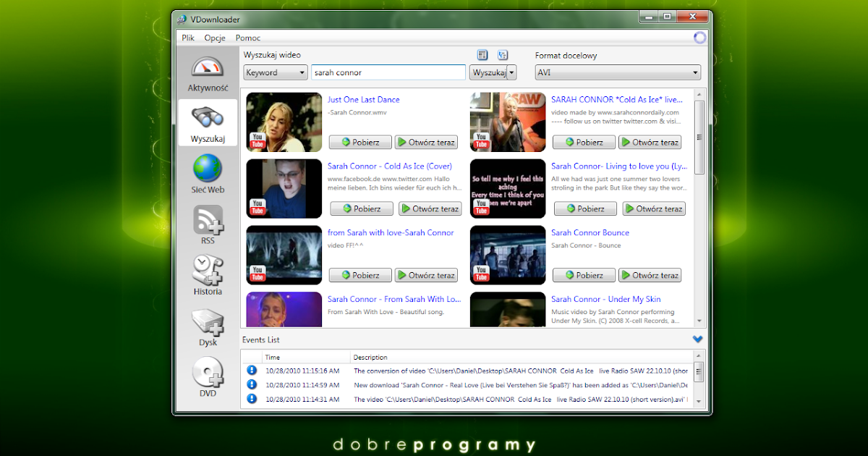This screenshot has width=868, height=456.
Task: Click info icon of 11:14:31 AM event
Action: (x=252, y=399)
